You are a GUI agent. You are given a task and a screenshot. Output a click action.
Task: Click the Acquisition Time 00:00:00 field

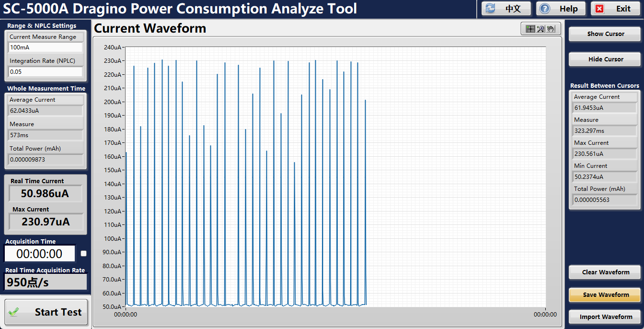(x=40, y=254)
